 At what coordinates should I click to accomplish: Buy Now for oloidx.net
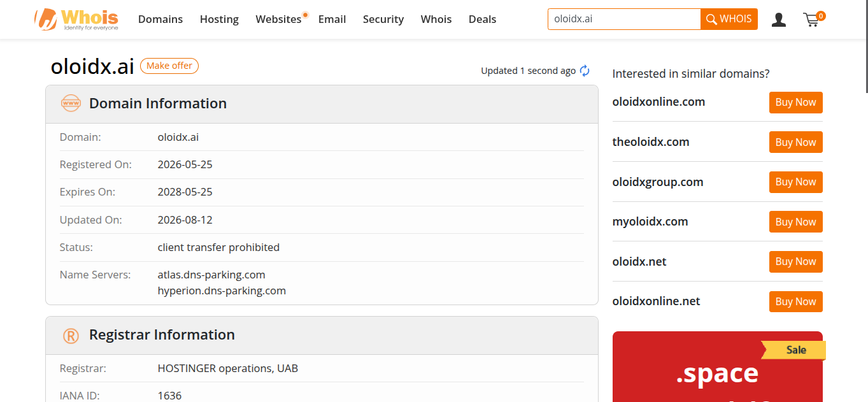795,261
